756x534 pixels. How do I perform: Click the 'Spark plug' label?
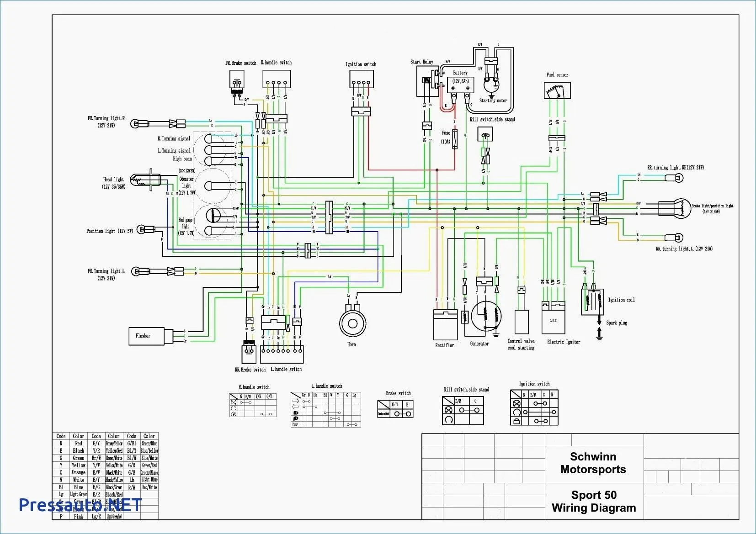tap(617, 323)
